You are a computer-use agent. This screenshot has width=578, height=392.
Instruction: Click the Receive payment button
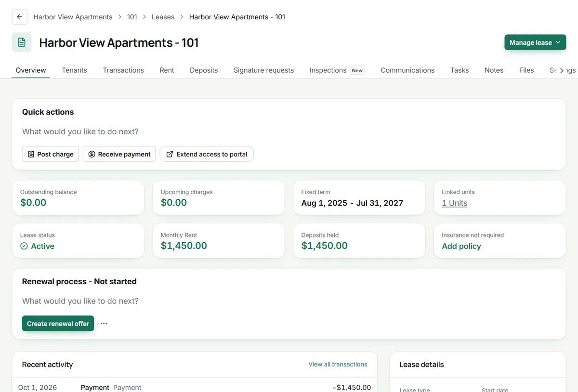point(119,154)
